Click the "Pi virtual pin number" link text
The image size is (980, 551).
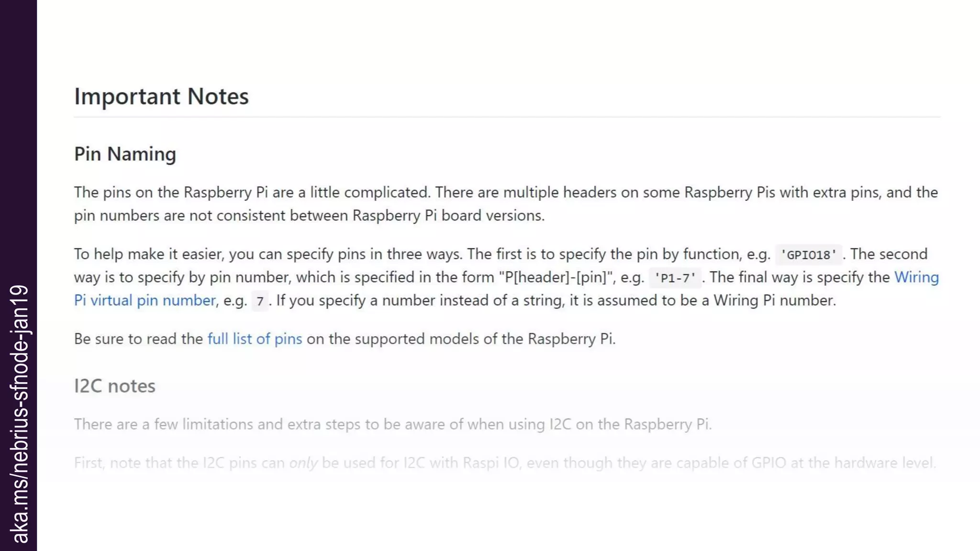145,300
